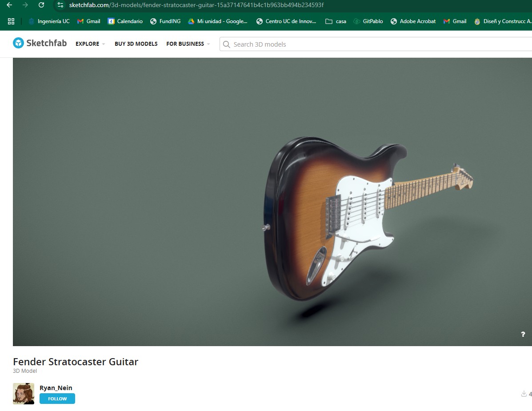Open the Mi unidad - Google Drive bookmark
The width and height of the screenshot is (532, 411).
tap(218, 21)
